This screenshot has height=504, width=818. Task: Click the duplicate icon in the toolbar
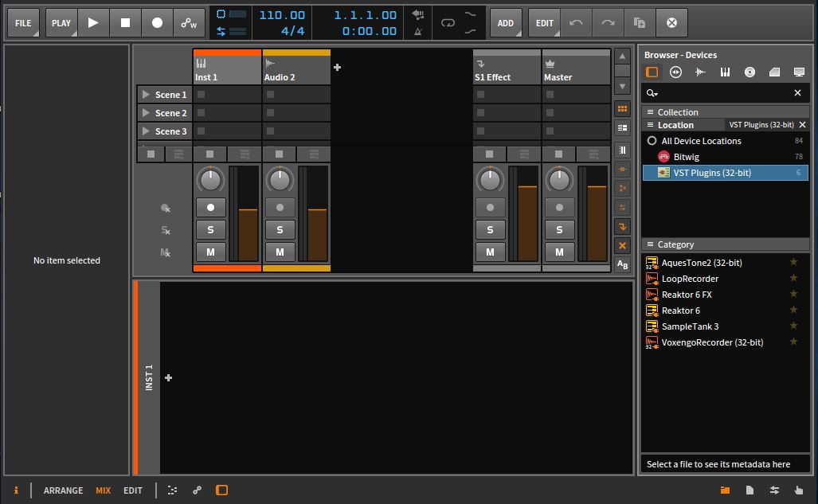(640, 22)
